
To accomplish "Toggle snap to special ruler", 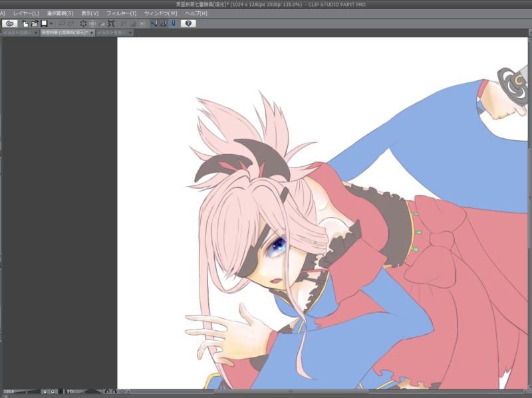I will pyautogui.click(x=164, y=23).
